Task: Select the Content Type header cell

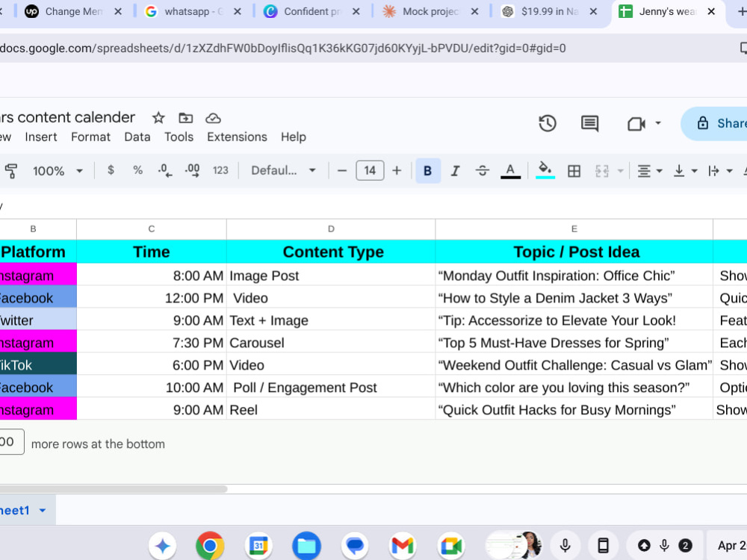Action: (331, 252)
